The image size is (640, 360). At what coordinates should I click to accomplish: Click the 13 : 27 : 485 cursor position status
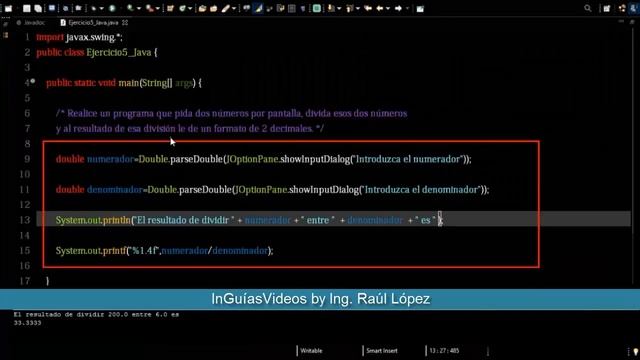tap(444, 351)
